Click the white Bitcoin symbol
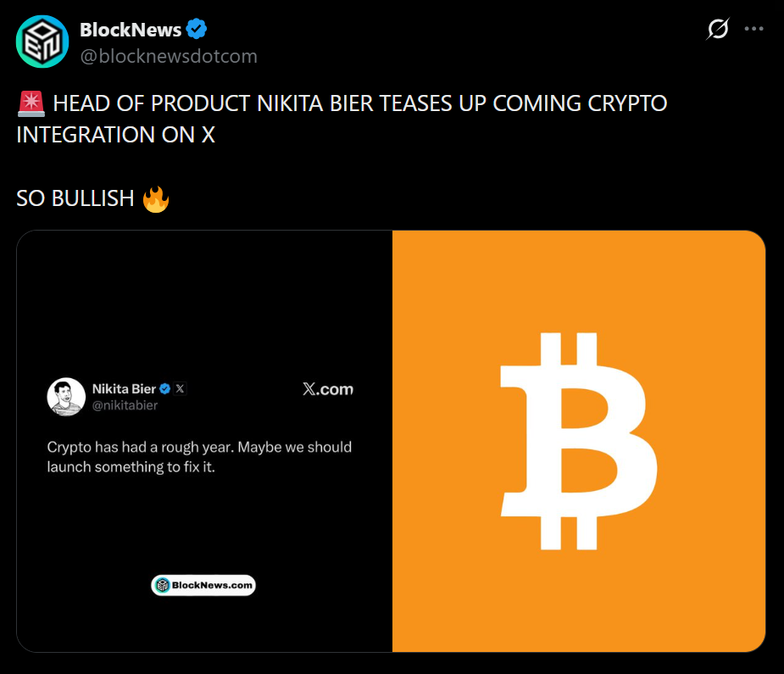This screenshot has width=784, height=674. [x=580, y=441]
